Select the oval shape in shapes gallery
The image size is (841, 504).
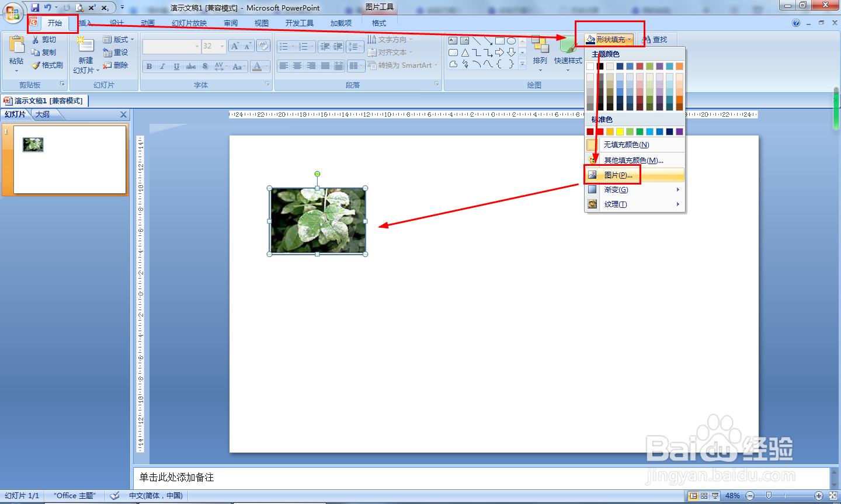click(512, 41)
